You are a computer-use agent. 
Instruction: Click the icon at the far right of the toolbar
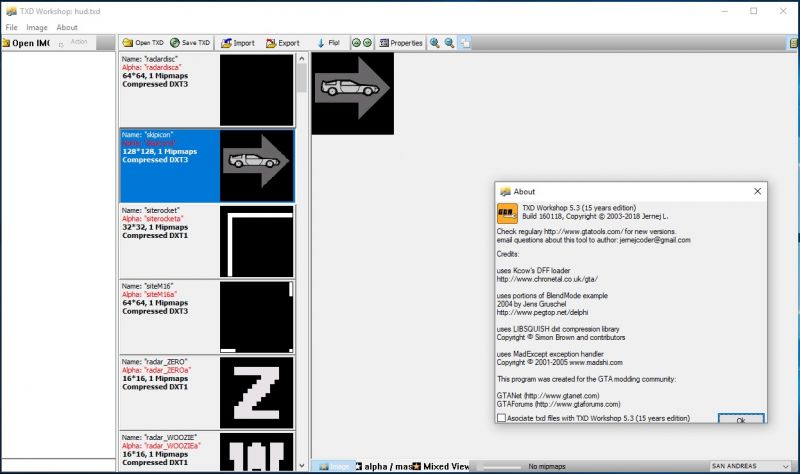coord(793,43)
